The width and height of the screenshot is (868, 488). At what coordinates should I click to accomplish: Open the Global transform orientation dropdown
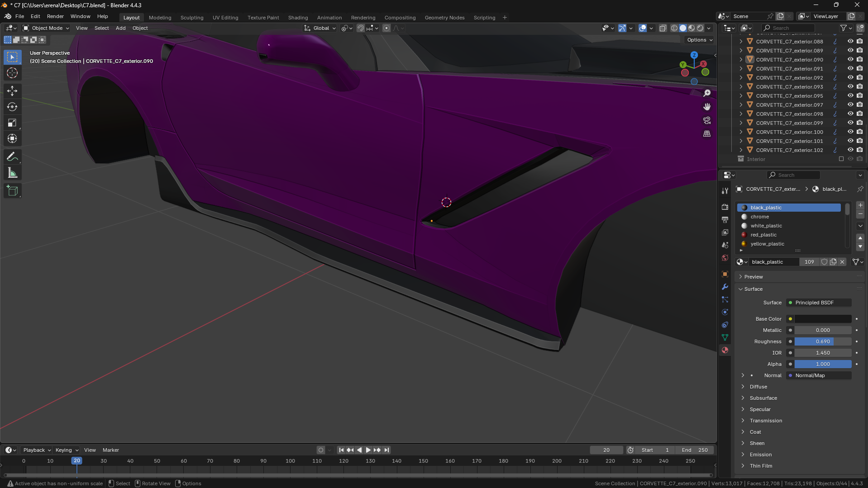pos(320,28)
